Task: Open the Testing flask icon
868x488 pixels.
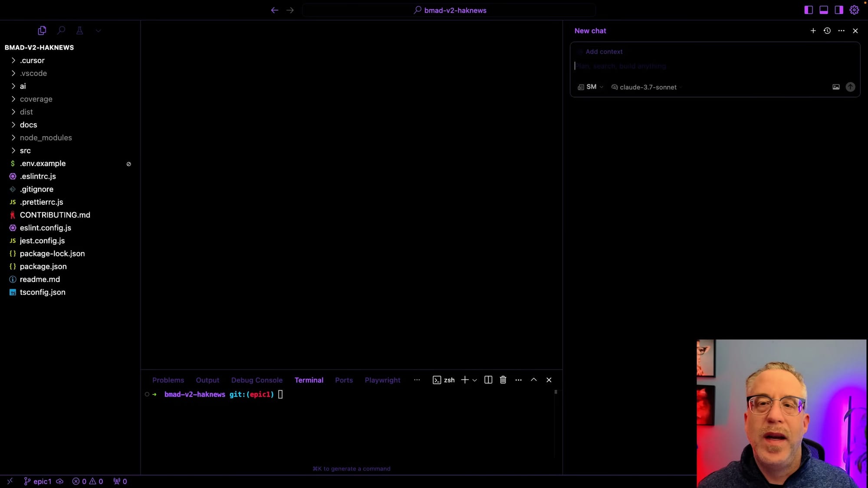Action: 80,30
